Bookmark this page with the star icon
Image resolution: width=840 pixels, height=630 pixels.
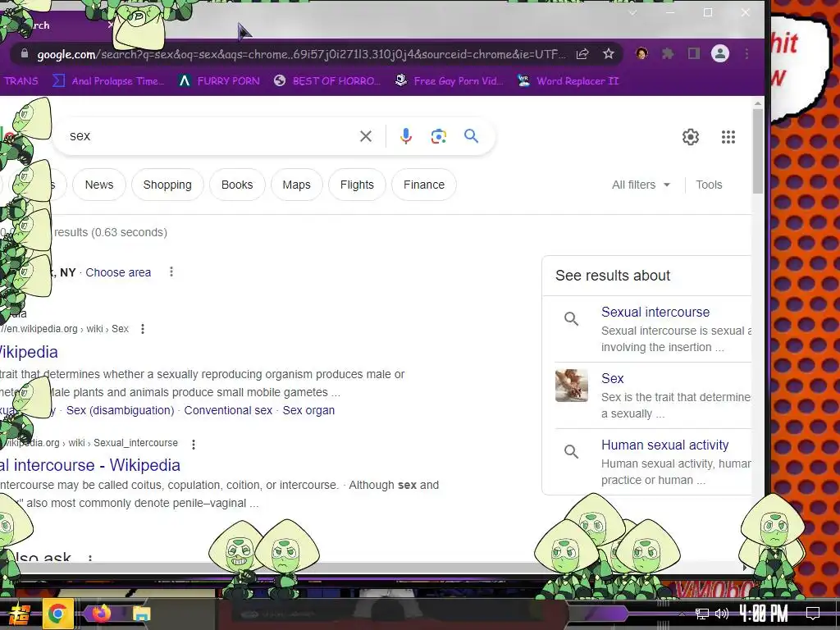(609, 53)
